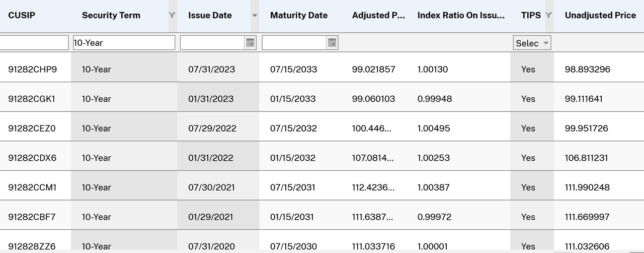This screenshot has height=253, width=644.
Task: Select unadjusted price 98.893296
Action: tap(588, 69)
